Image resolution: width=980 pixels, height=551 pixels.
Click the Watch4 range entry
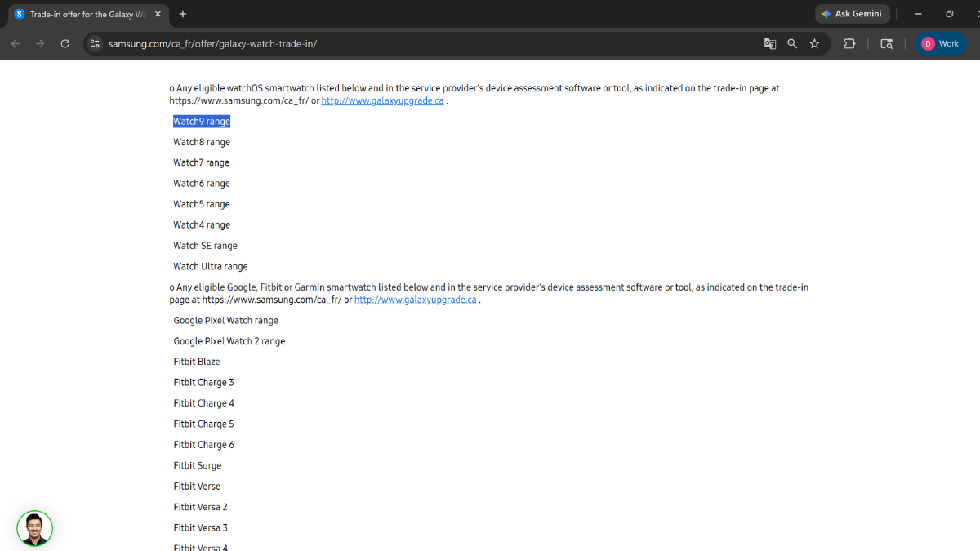pos(202,225)
